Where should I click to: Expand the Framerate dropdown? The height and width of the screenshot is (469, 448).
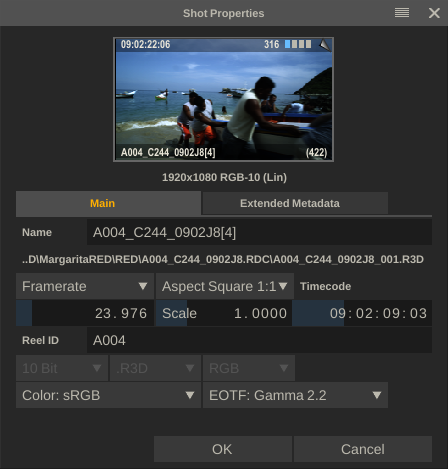85,286
